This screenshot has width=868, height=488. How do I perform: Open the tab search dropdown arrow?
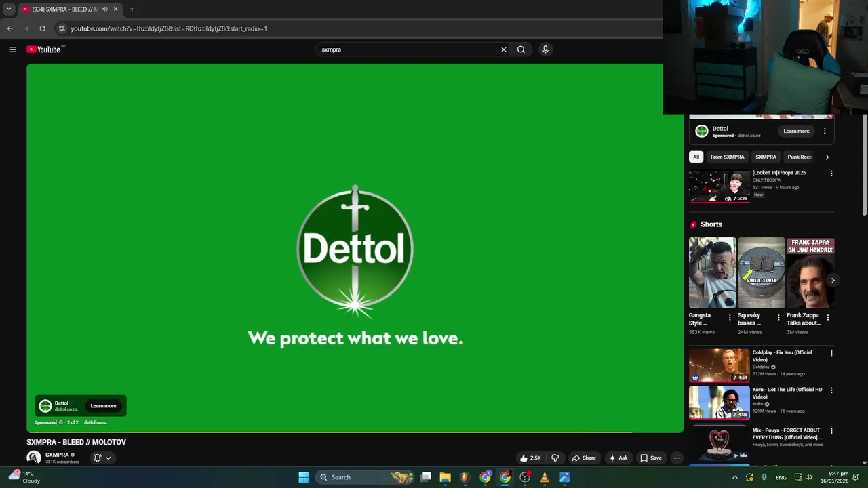pyautogui.click(x=9, y=9)
